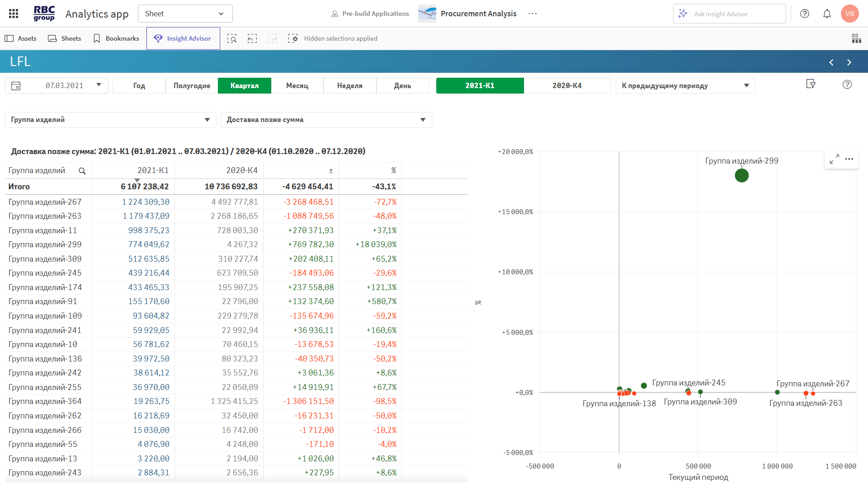Click the Insight Advisor button
The width and height of the screenshot is (868, 488).
pos(183,38)
